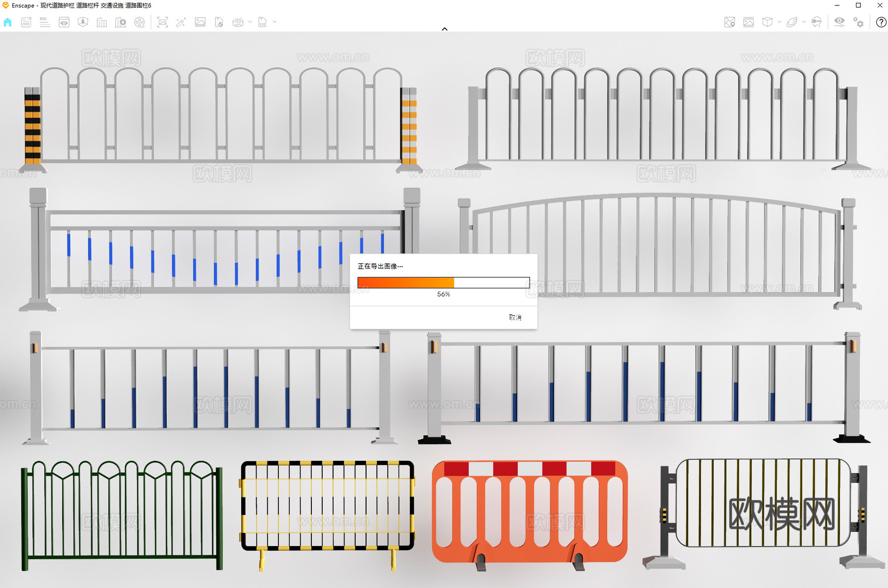This screenshot has width=888, height=588.
Task: Click the upload document export icon
Action: [x=219, y=22]
